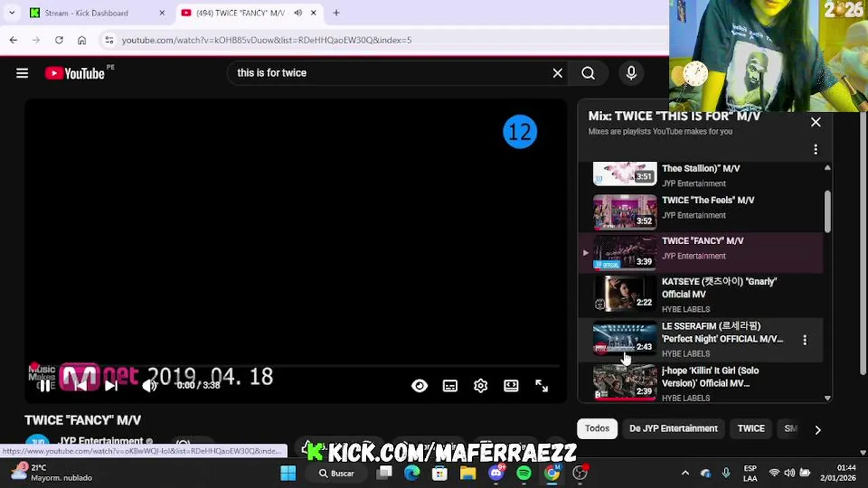Go back in browser history

pos(14,40)
